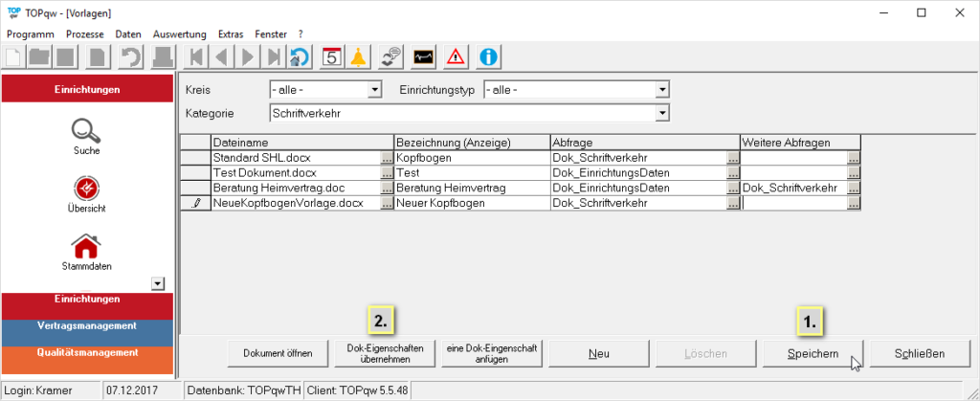The width and height of the screenshot is (980, 401).
Task: Click the hand with speech bubble icon
Action: 390,56
